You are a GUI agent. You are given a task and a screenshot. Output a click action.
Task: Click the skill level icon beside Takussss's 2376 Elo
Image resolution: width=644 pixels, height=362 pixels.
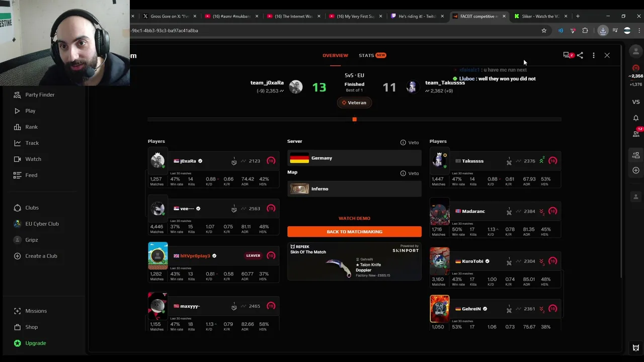[553, 161]
